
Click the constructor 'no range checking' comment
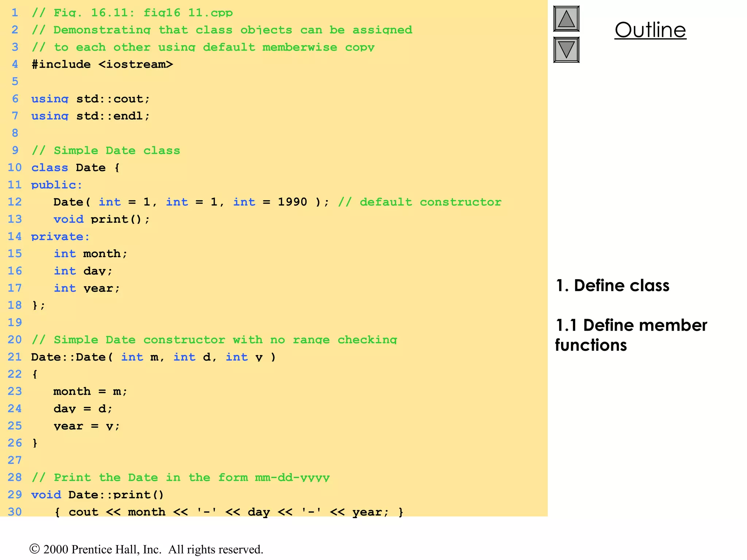click(214, 340)
